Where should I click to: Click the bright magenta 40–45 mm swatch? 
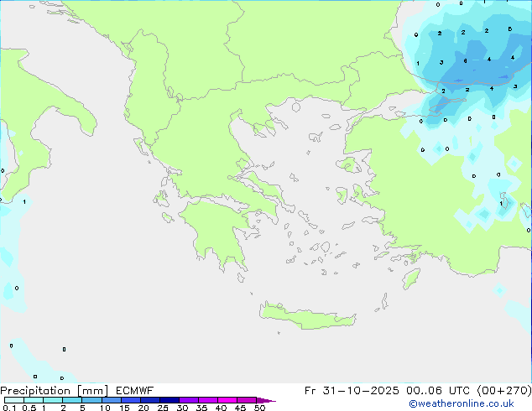point(227,400)
